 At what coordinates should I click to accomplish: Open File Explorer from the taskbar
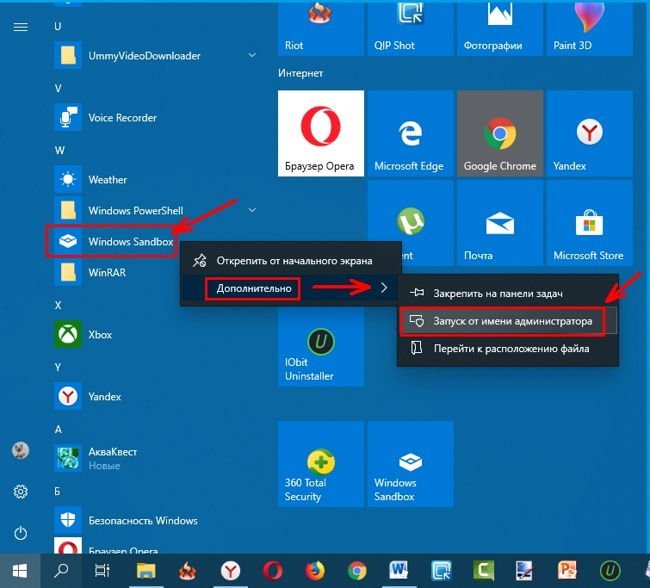tap(146, 571)
